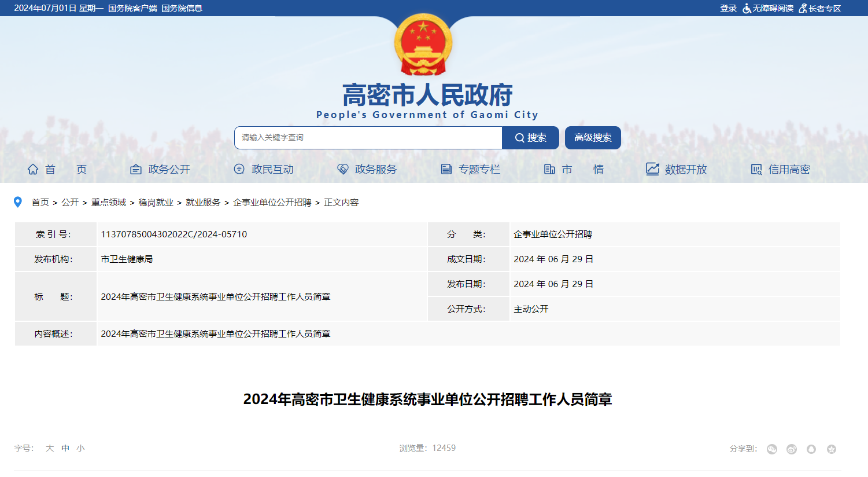
Task: Click the 主动公开 disclosure method value
Action: click(x=531, y=309)
